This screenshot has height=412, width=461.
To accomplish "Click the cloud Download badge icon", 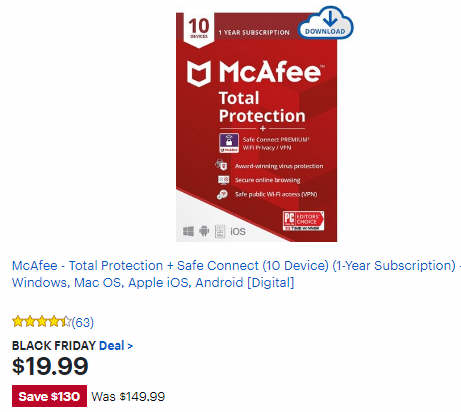I will [325, 22].
